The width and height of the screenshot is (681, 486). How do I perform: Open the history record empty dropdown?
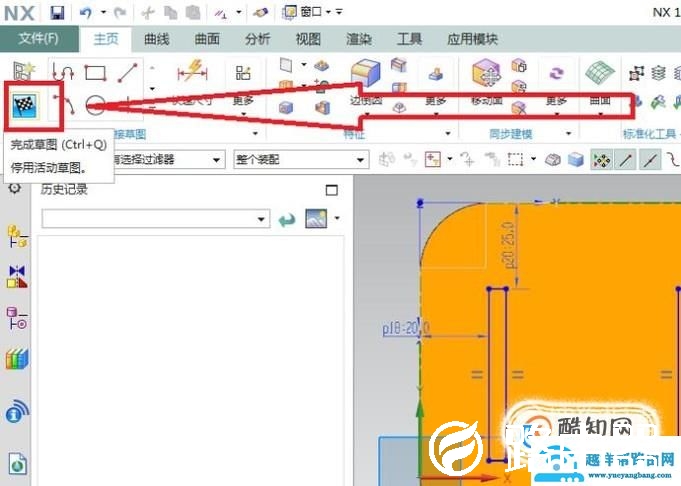click(155, 218)
